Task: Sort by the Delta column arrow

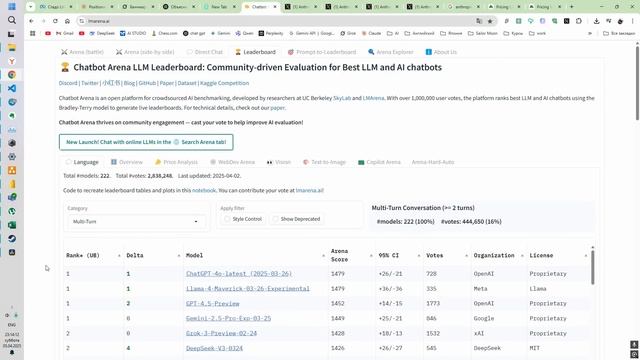Action: click(x=179, y=256)
